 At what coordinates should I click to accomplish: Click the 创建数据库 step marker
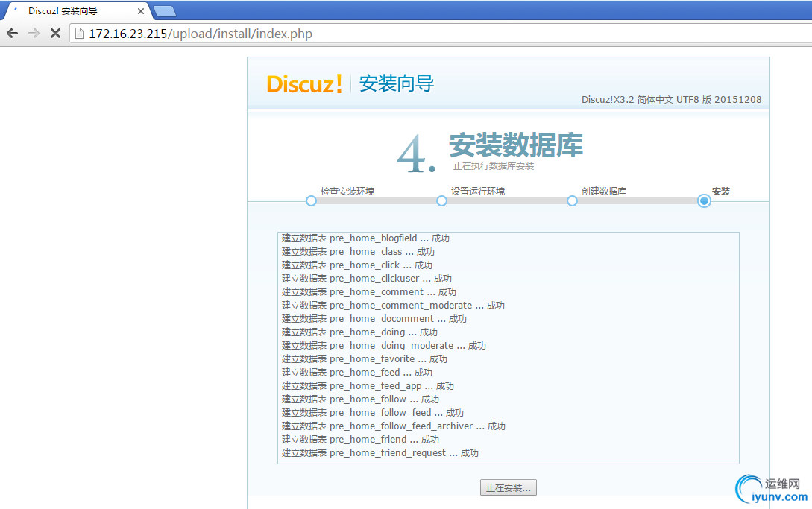pyautogui.click(x=572, y=201)
